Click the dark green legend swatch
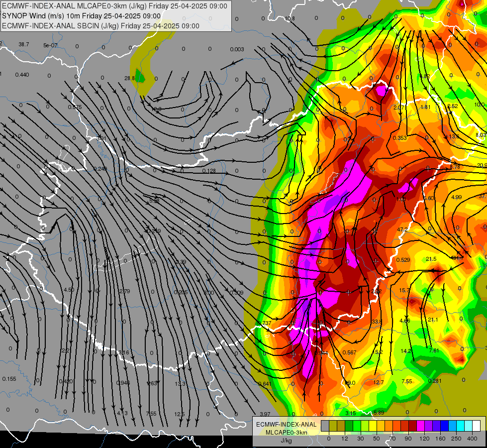This screenshot has width=487, height=448. point(349,426)
